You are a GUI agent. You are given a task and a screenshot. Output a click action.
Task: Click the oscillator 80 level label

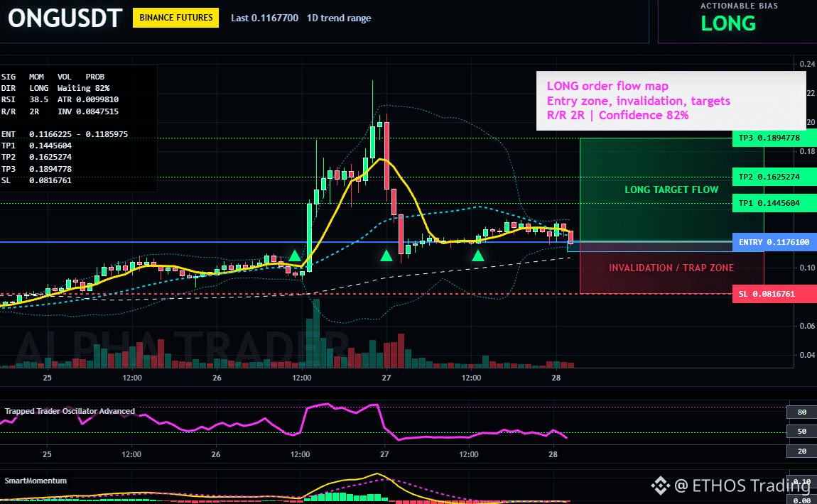[x=801, y=412]
